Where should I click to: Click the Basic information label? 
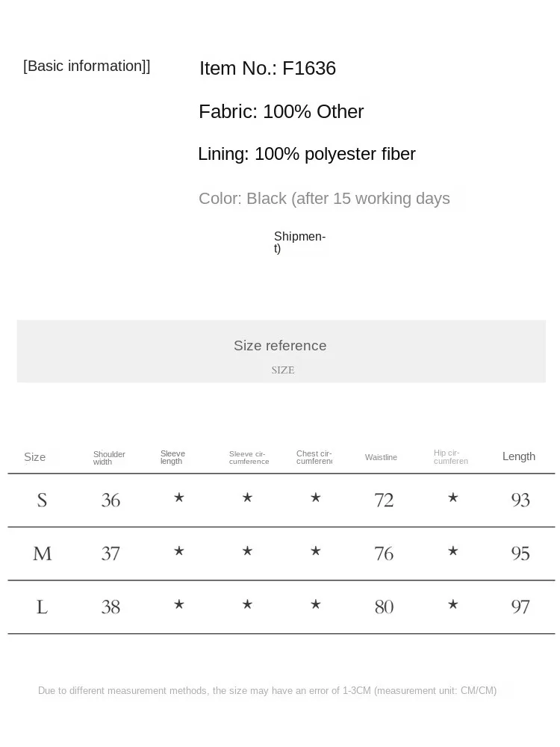pos(87,66)
